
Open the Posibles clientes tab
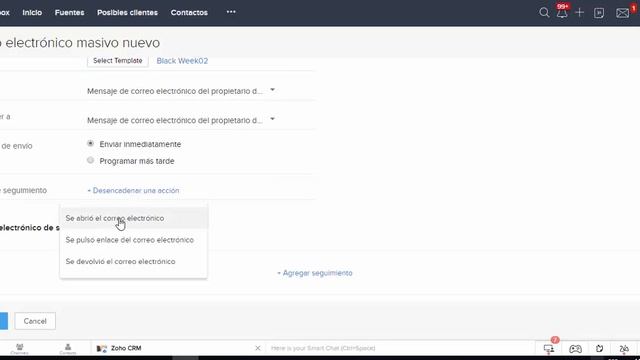click(127, 13)
